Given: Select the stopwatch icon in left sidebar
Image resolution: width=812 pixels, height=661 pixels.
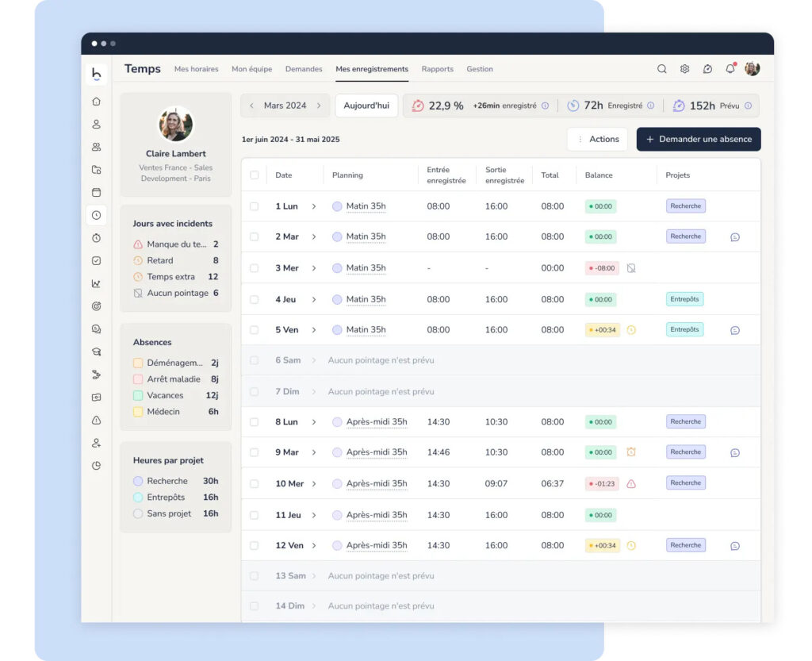Looking at the screenshot, I should pos(96,237).
